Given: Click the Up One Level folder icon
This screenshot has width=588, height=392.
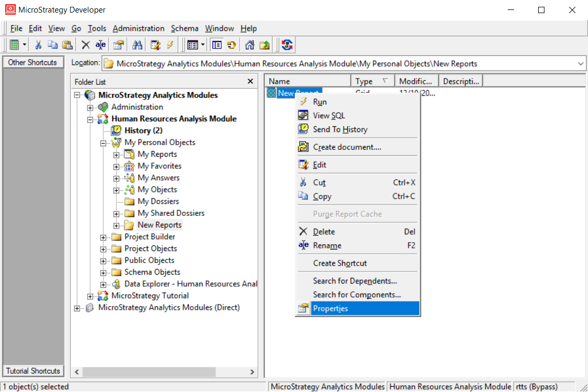Looking at the screenshot, I should [x=264, y=45].
